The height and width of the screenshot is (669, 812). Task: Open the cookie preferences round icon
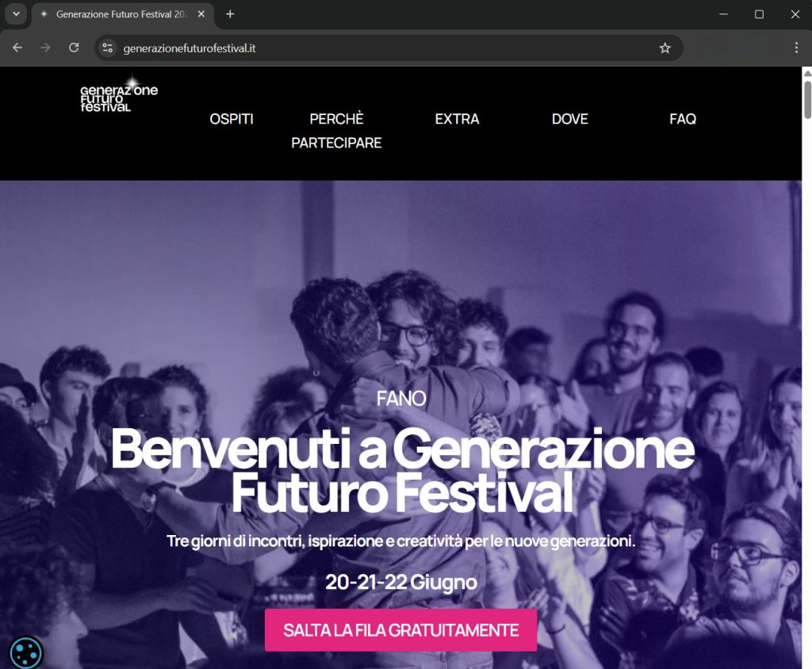tap(26, 653)
